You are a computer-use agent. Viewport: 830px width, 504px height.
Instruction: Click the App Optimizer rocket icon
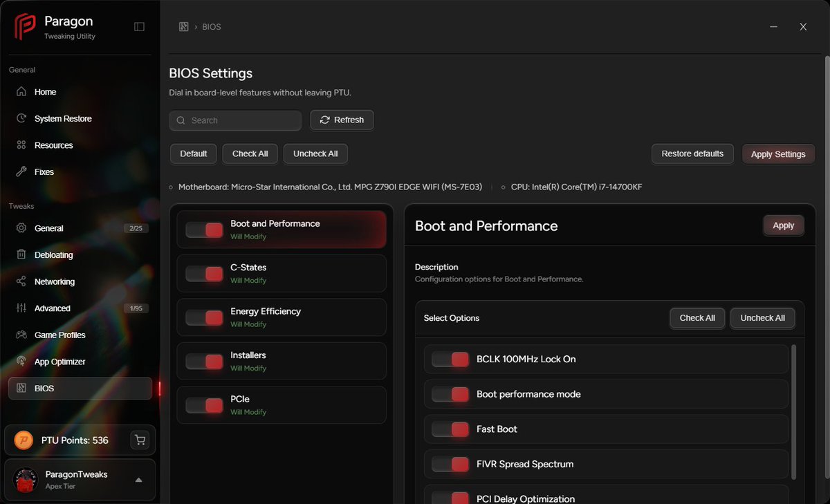(x=21, y=362)
